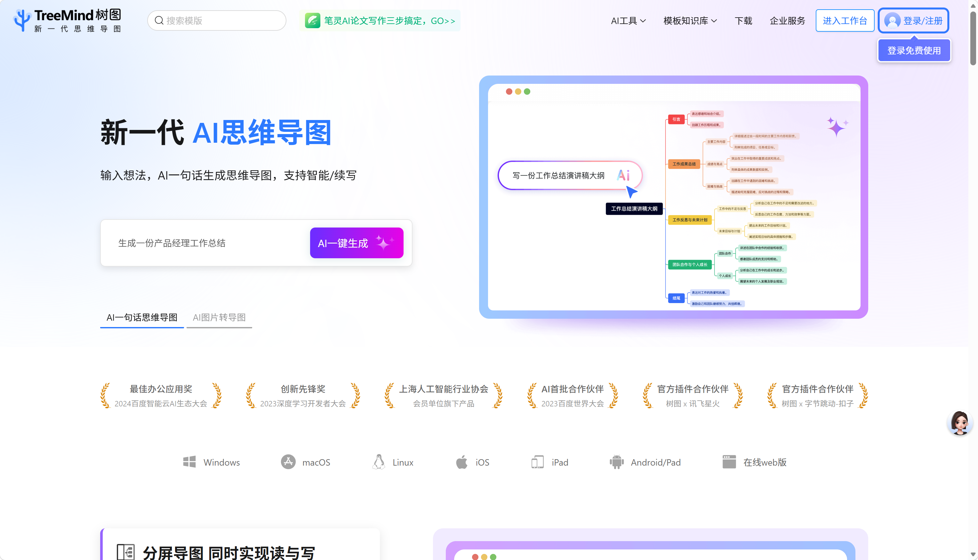Open the 下载 menu item
The height and width of the screenshot is (560, 978).
tap(743, 21)
